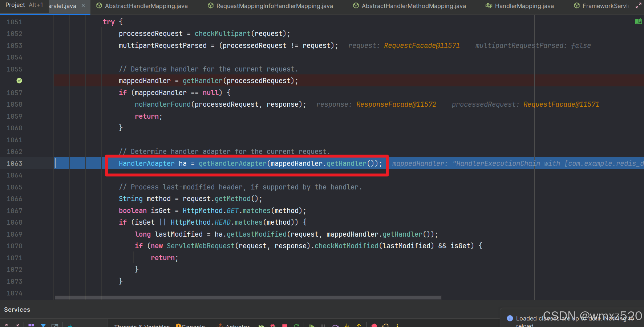Click the expand editor arrows icon
The width and height of the screenshot is (644, 327).
[638, 6]
